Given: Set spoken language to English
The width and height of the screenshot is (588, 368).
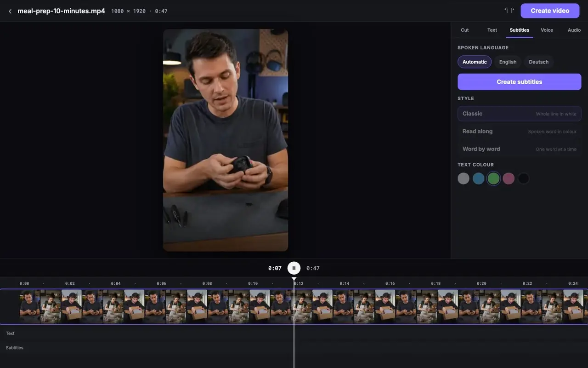Looking at the screenshot, I should [508, 62].
